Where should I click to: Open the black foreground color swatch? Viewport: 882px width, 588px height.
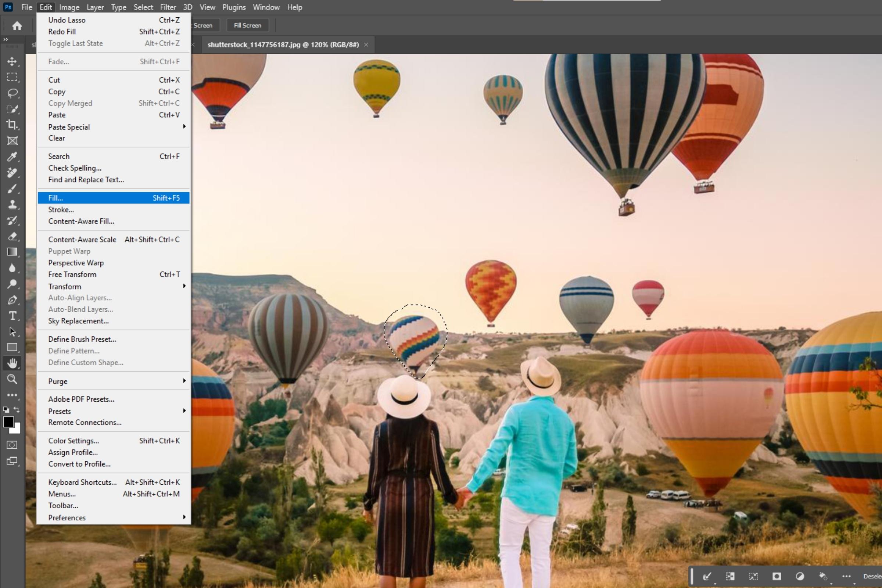coord(8,422)
